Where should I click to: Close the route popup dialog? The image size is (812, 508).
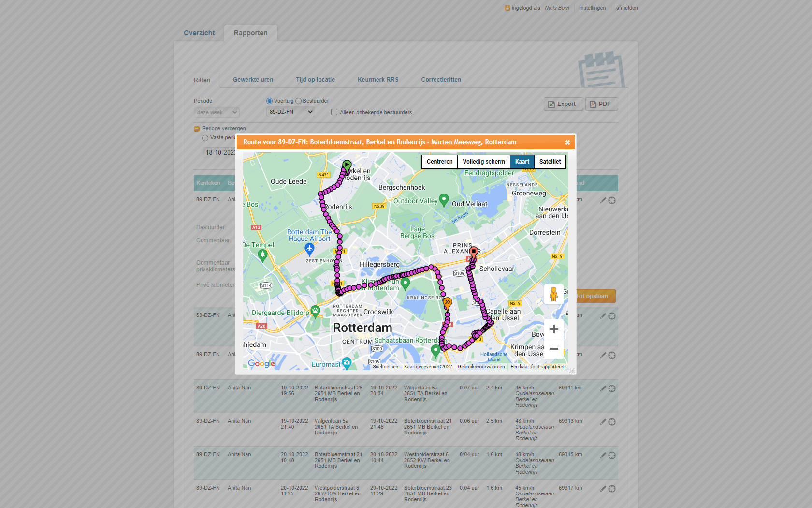pos(567,142)
